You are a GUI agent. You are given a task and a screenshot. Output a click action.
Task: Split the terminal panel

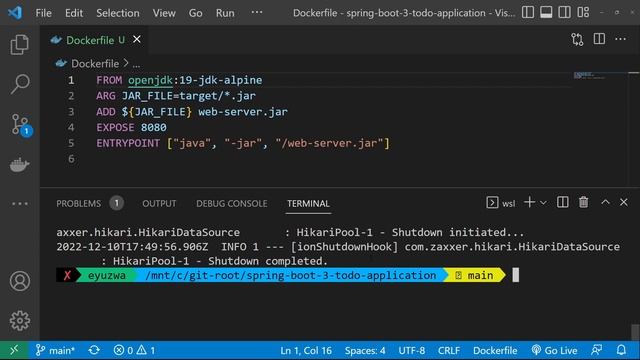pyautogui.click(x=562, y=202)
